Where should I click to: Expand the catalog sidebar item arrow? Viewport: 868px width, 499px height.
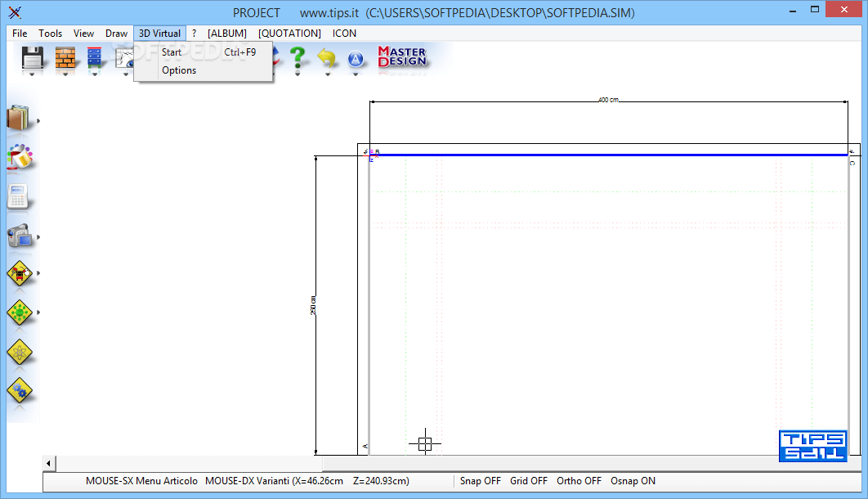[x=38, y=120]
